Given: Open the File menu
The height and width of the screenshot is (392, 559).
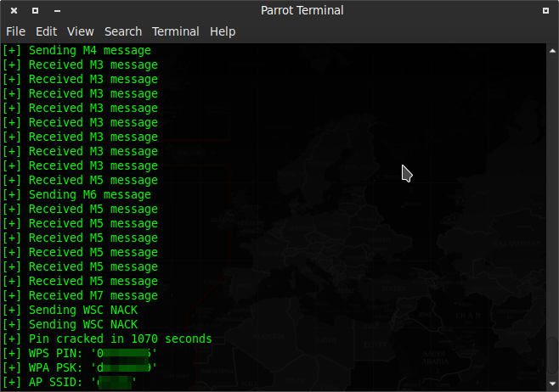Looking at the screenshot, I should [x=15, y=31].
